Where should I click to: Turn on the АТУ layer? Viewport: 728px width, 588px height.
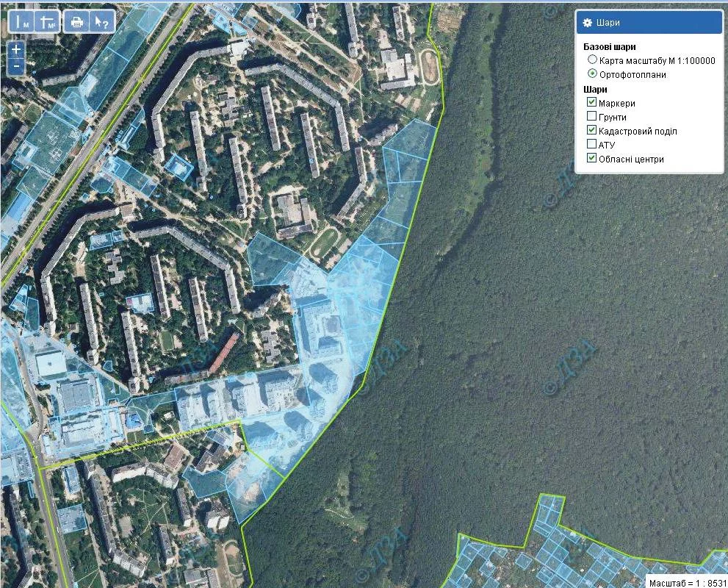coord(591,144)
